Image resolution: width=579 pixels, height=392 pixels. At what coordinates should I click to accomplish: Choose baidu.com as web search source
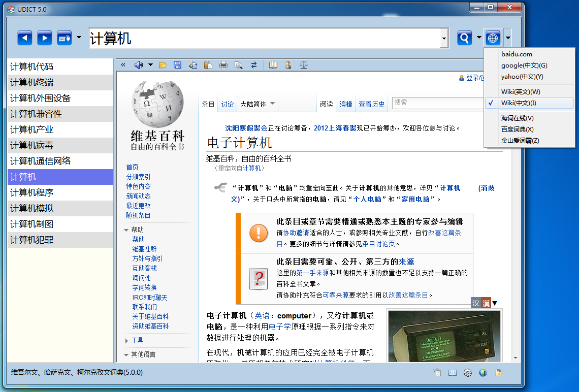tap(517, 54)
